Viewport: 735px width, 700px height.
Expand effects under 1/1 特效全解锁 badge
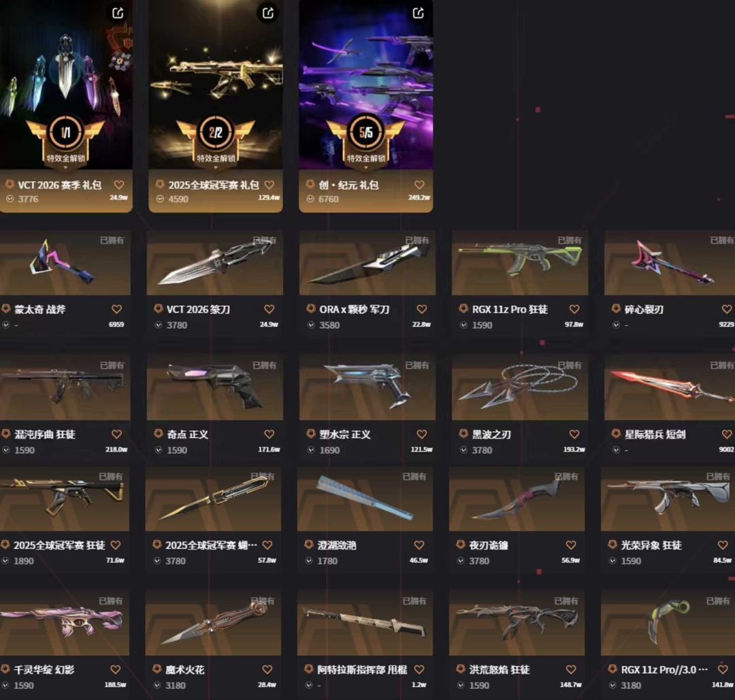point(65,168)
